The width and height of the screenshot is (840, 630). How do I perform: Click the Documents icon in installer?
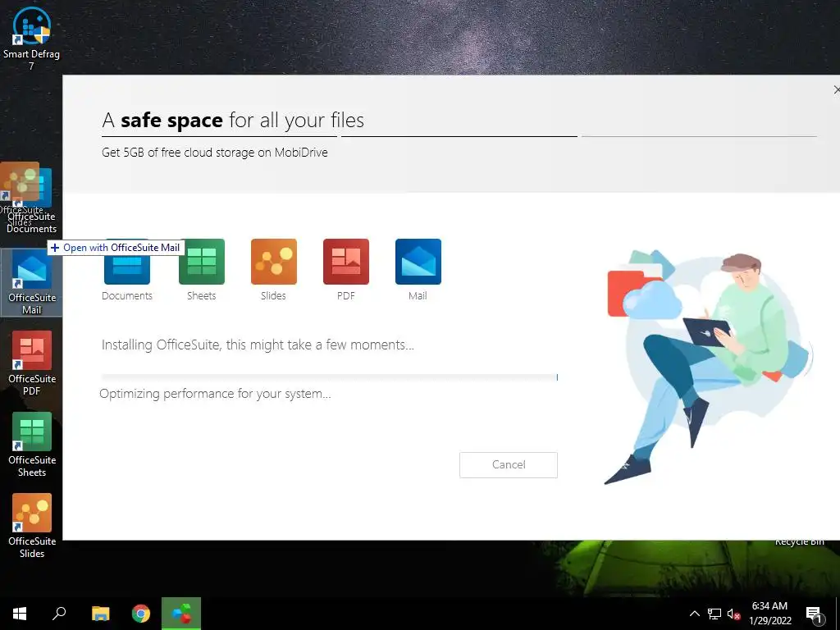tap(127, 267)
